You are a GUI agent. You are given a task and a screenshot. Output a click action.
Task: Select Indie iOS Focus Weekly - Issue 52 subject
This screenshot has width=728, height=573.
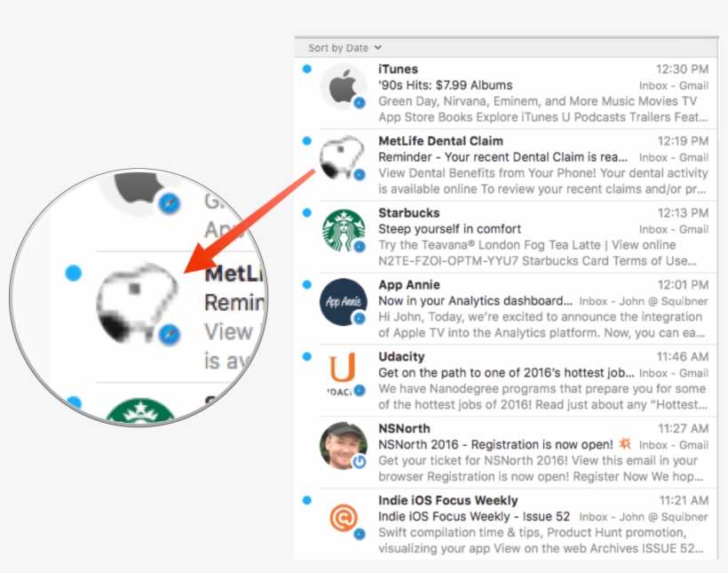473,517
